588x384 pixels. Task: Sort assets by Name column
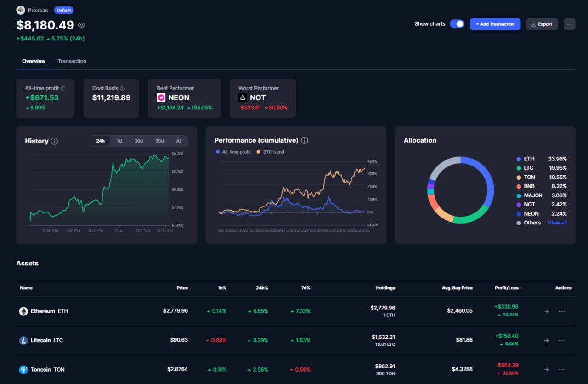26,288
